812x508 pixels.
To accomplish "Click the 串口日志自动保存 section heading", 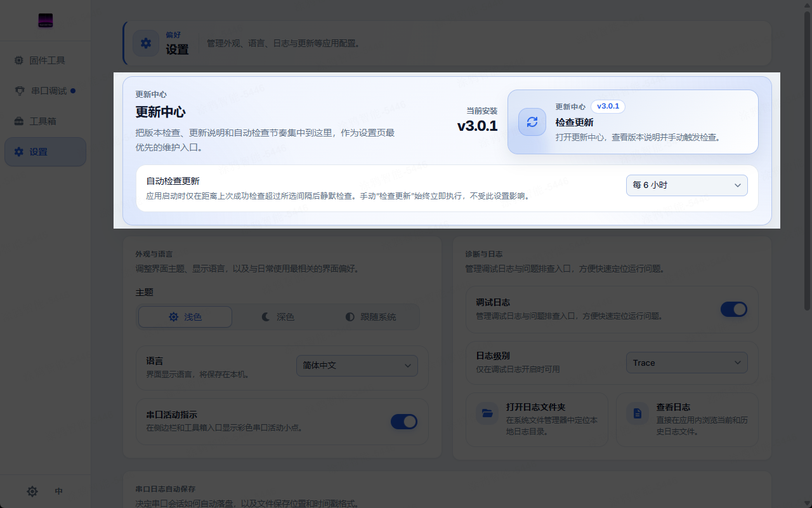I will click(165, 490).
